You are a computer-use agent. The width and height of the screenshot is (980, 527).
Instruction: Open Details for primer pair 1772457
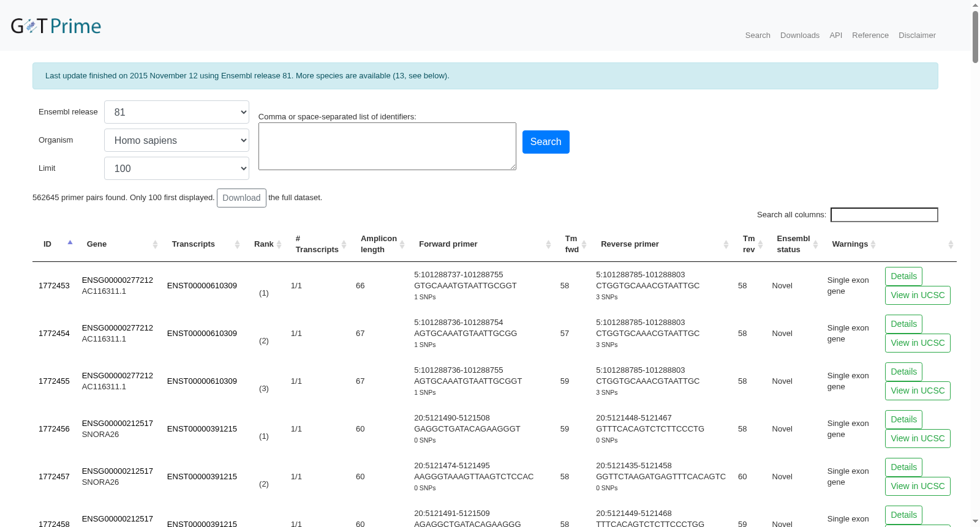point(903,467)
